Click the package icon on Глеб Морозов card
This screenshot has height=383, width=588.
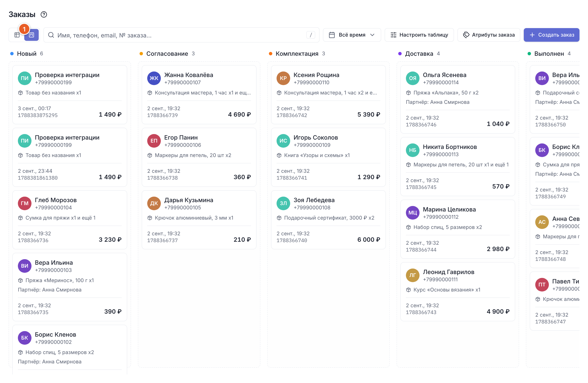coord(20,218)
